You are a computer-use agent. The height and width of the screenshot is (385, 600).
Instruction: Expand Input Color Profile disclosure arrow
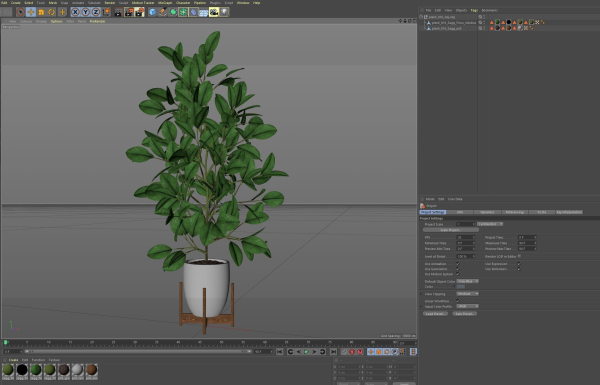pyautogui.click(x=422, y=307)
